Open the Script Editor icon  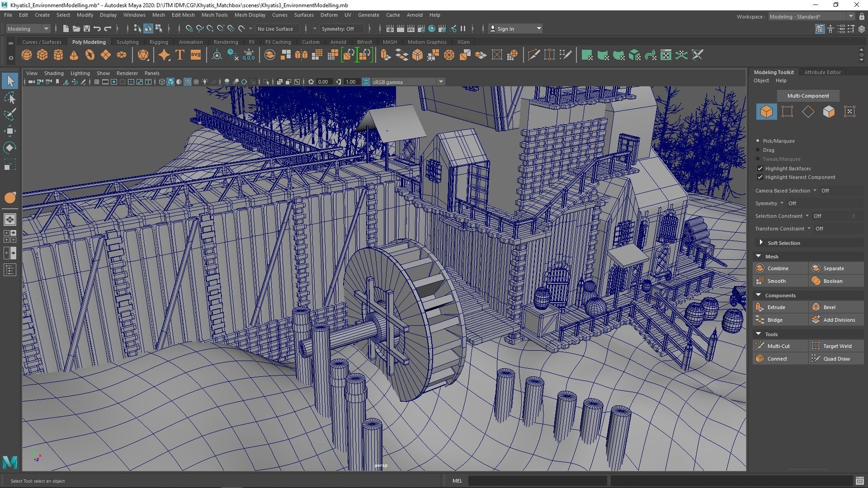859,481
